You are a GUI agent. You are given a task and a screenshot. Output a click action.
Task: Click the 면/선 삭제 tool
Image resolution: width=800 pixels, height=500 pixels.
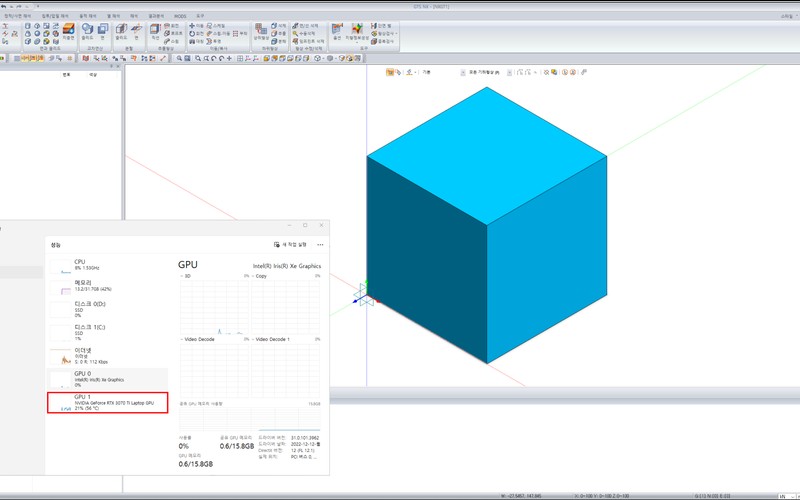(305, 26)
